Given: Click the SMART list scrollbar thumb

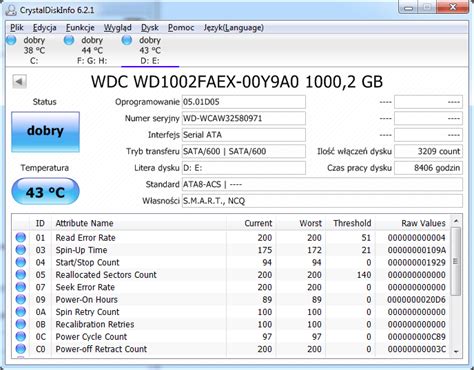Looking at the screenshot, I should click(456, 261).
